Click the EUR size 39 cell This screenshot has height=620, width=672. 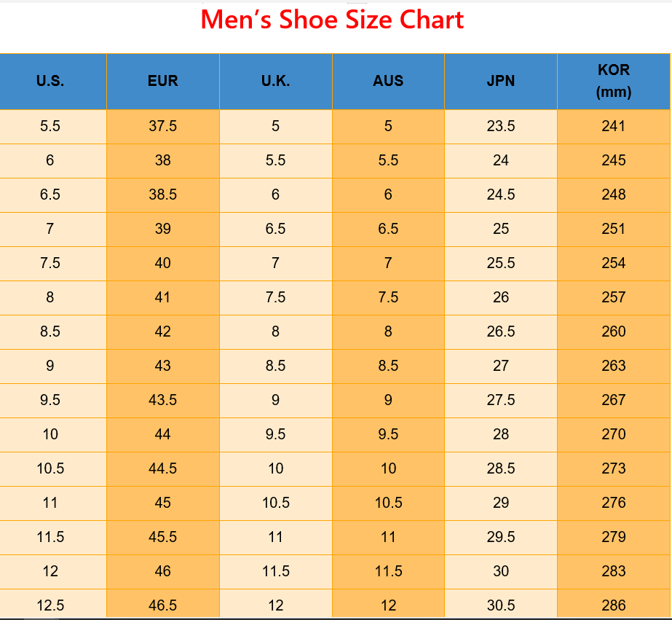162,229
